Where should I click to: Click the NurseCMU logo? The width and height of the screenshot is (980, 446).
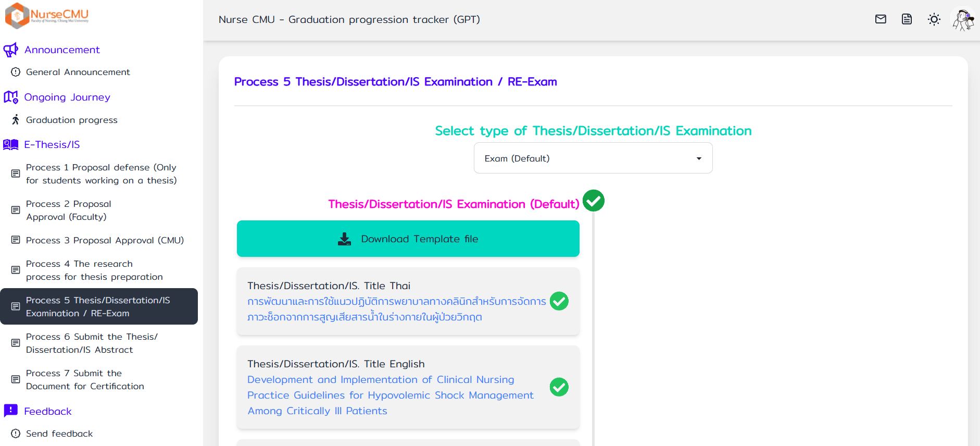[47, 15]
